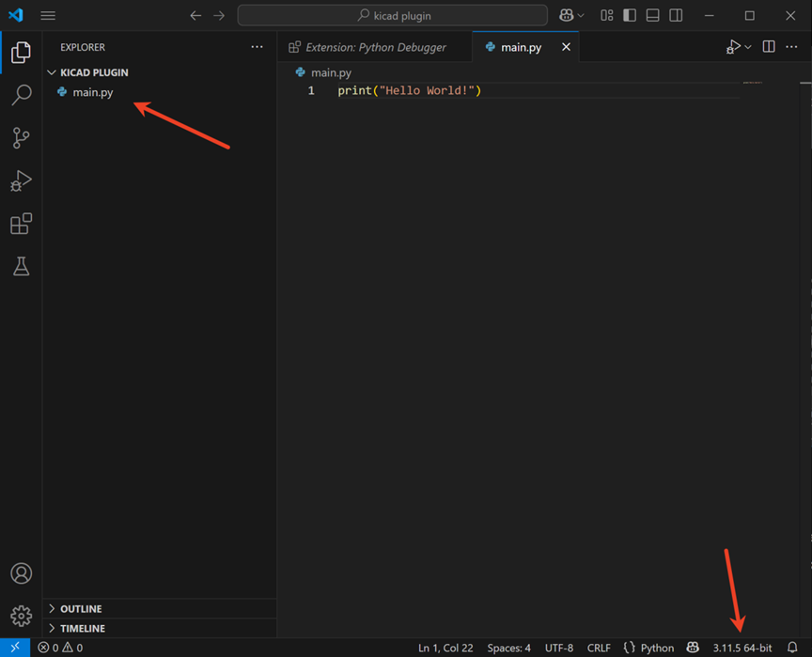Open notifications bell icon
Image resolution: width=812 pixels, height=657 pixels.
tap(792, 648)
